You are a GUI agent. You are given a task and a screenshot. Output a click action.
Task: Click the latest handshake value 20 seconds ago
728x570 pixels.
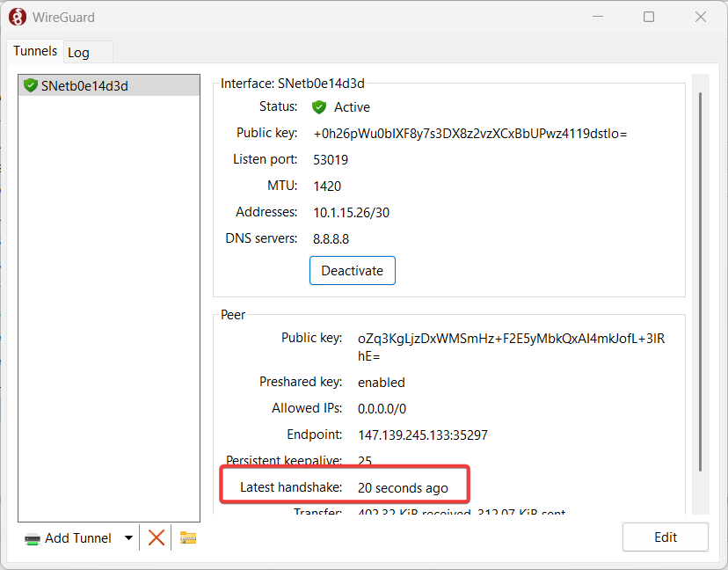403,488
